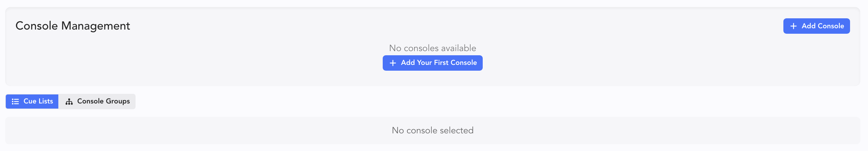Click the No console selected message

(x=432, y=131)
